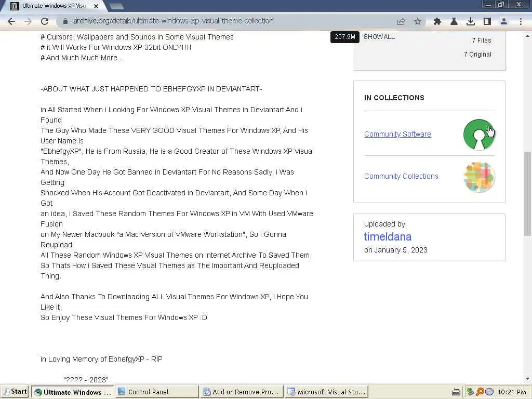Click the Ultimate Windows taskbar button
Viewport: 532px width, 399px height.
73,392
